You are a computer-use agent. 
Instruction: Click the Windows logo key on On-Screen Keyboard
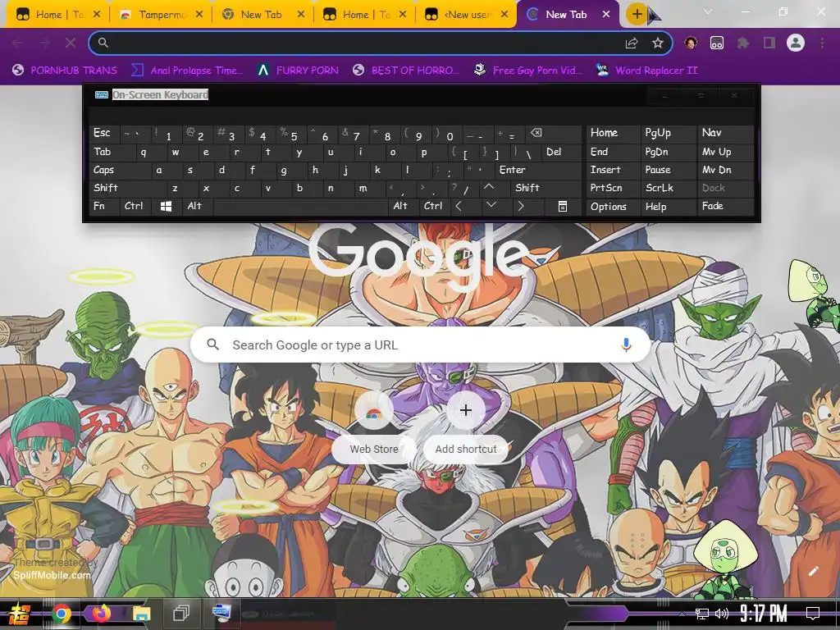pyautogui.click(x=166, y=206)
